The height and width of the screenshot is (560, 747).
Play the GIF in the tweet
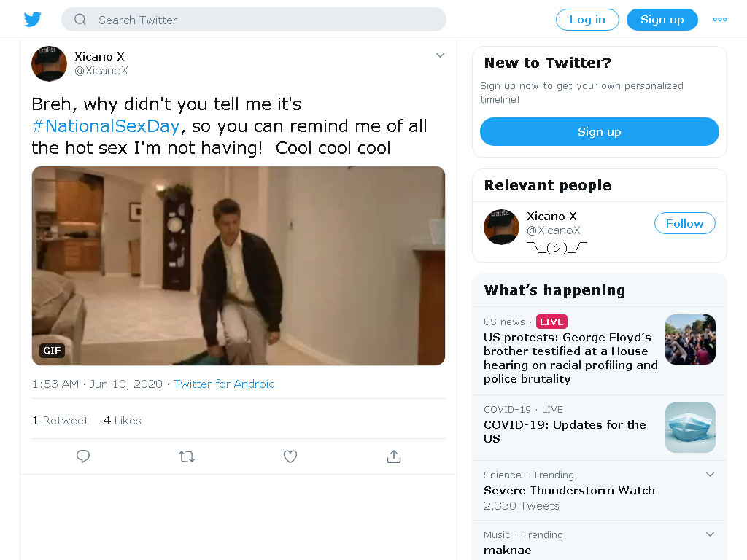point(239,265)
